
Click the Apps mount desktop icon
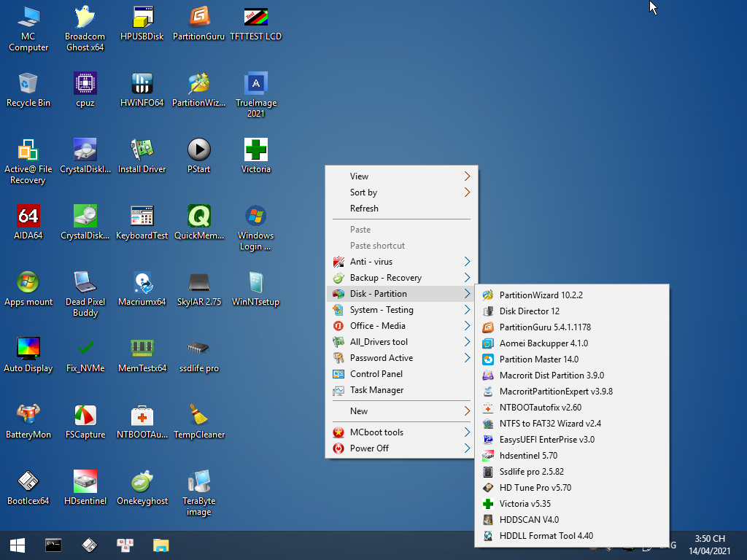tap(28, 289)
